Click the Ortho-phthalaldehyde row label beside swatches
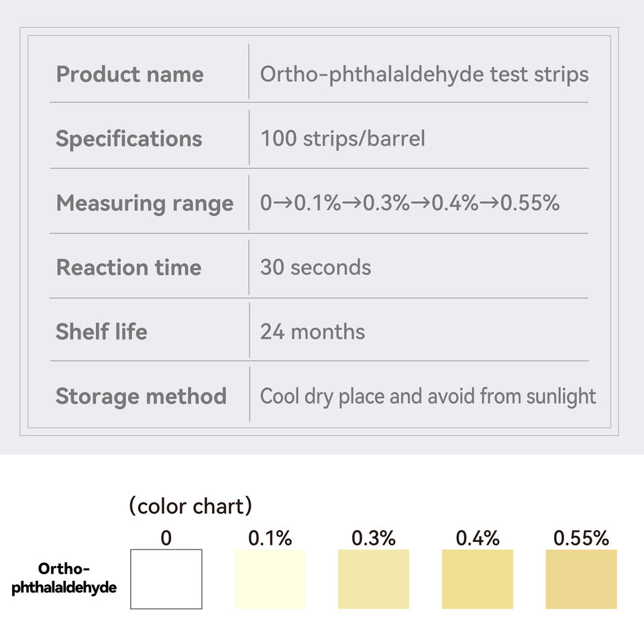The height and width of the screenshot is (644, 644). pyautogui.click(x=64, y=578)
